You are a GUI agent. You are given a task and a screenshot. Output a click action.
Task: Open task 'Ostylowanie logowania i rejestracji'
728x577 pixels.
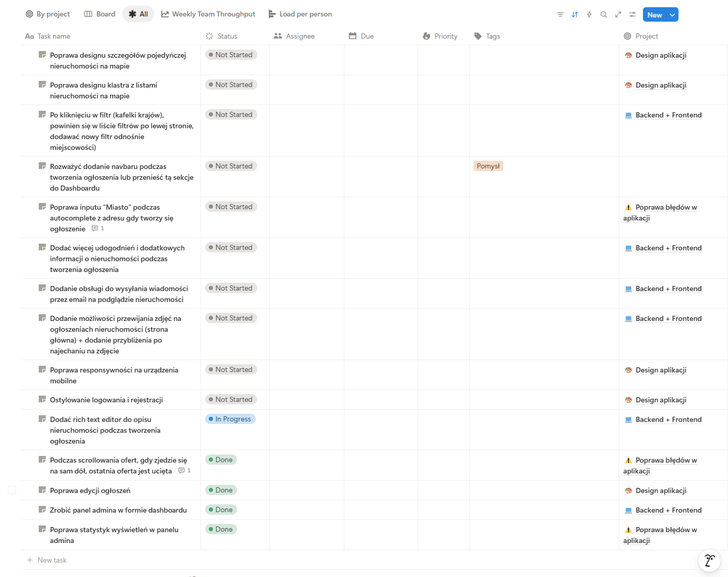(x=106, y=400)
